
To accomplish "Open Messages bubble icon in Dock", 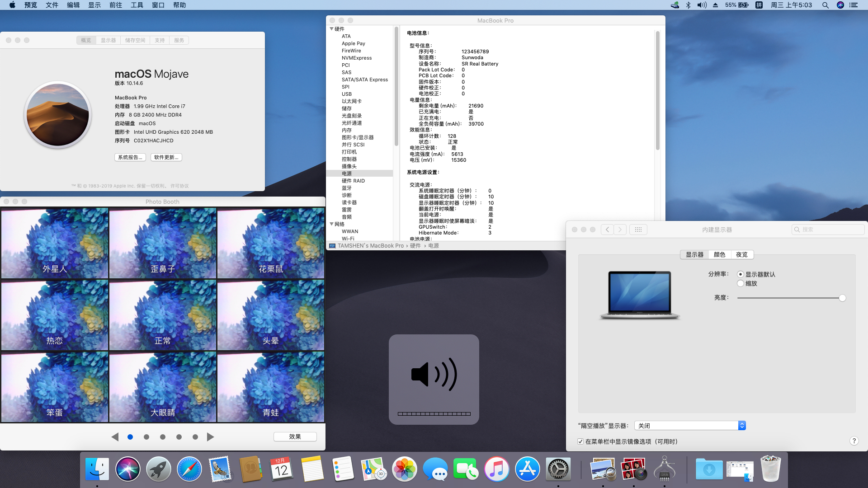I will (x=435, y=469).
